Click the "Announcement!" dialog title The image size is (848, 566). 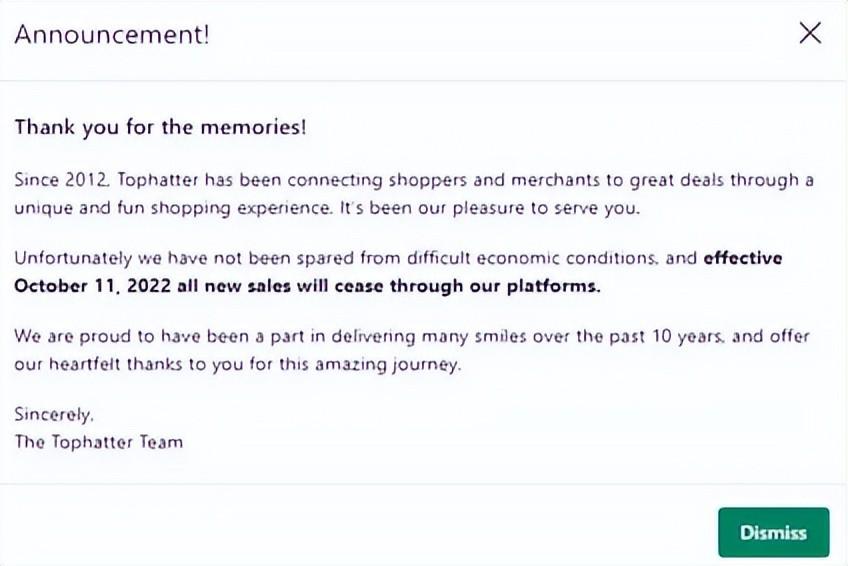click(x=112, y=35)
